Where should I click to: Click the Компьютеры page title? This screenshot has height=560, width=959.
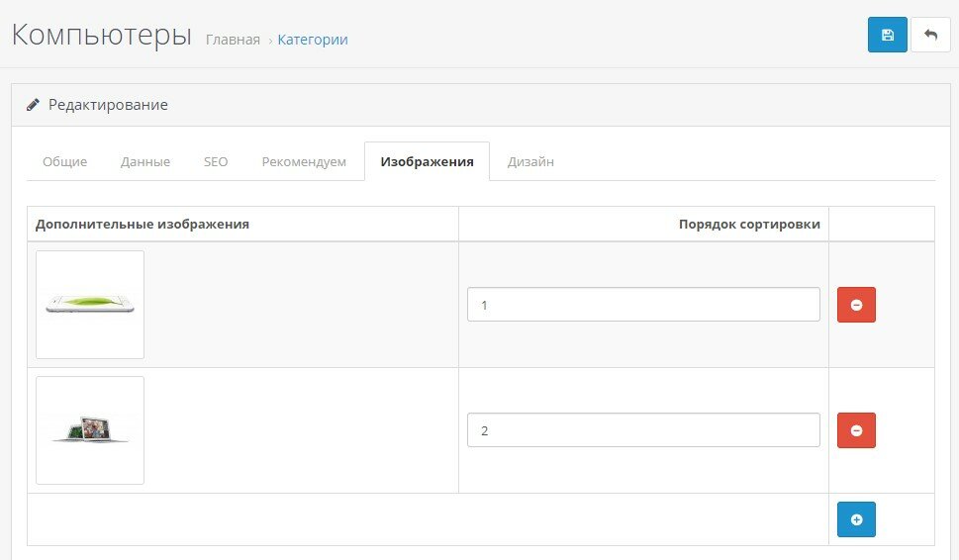[x=102, y=35]
